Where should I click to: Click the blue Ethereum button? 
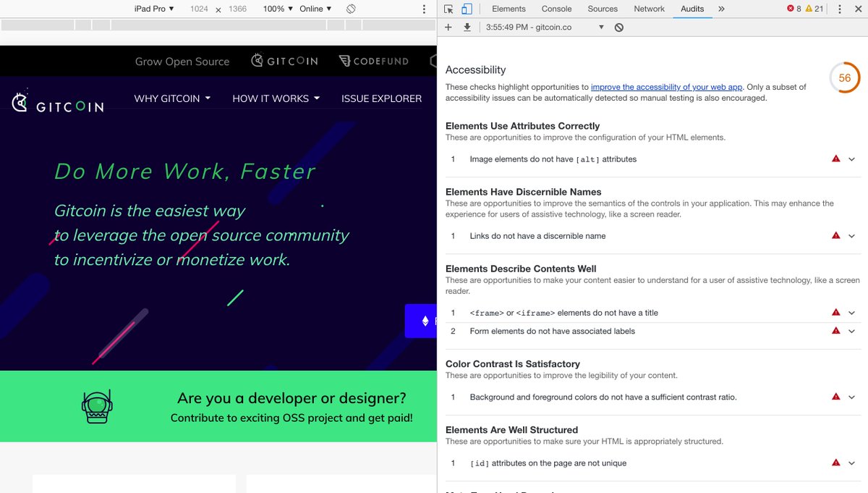coord(420,321)
